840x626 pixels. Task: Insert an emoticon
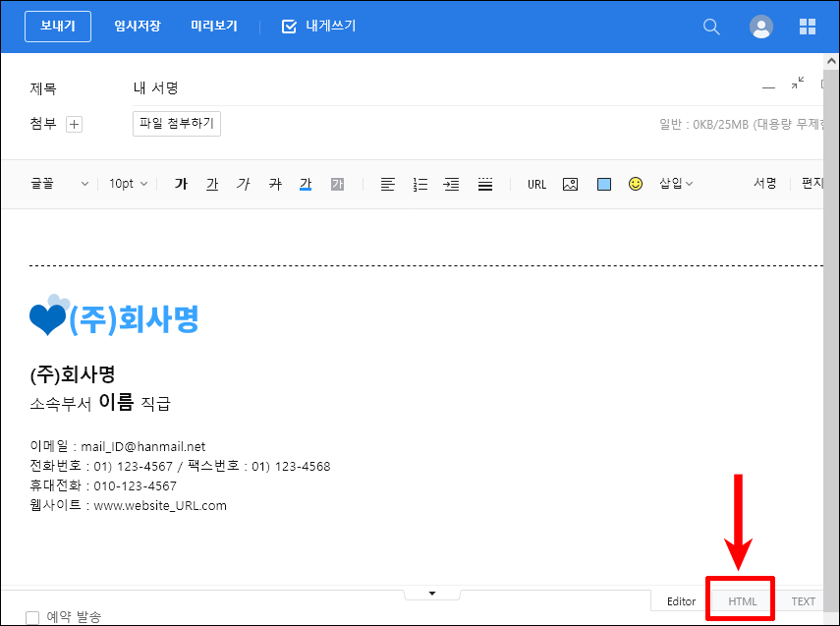[x=636, y=184]
